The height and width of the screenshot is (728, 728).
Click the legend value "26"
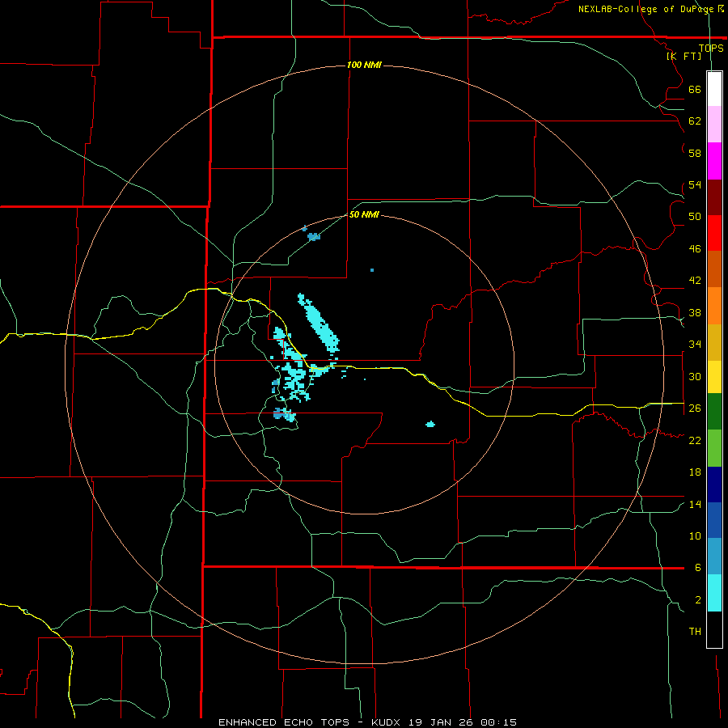(695, 408)
